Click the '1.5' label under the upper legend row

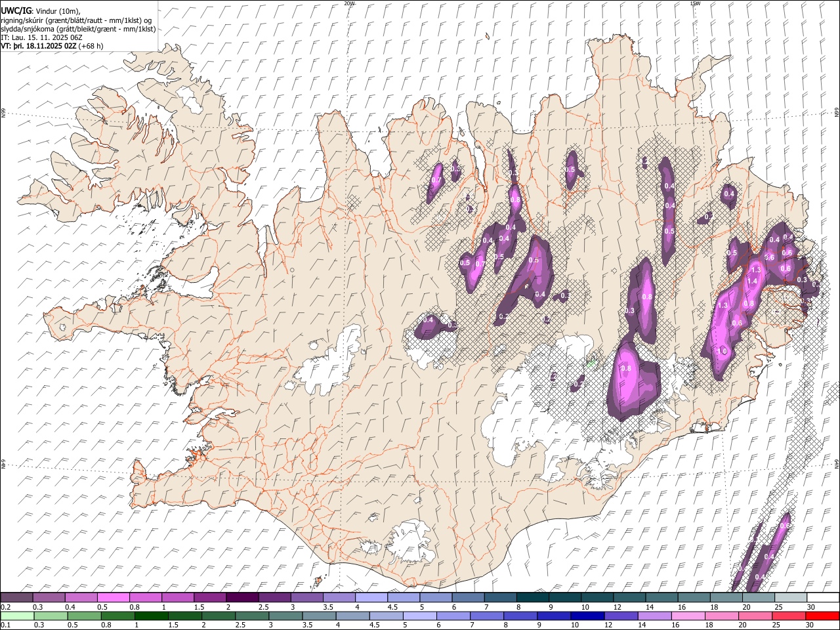(x=199, y=607)
